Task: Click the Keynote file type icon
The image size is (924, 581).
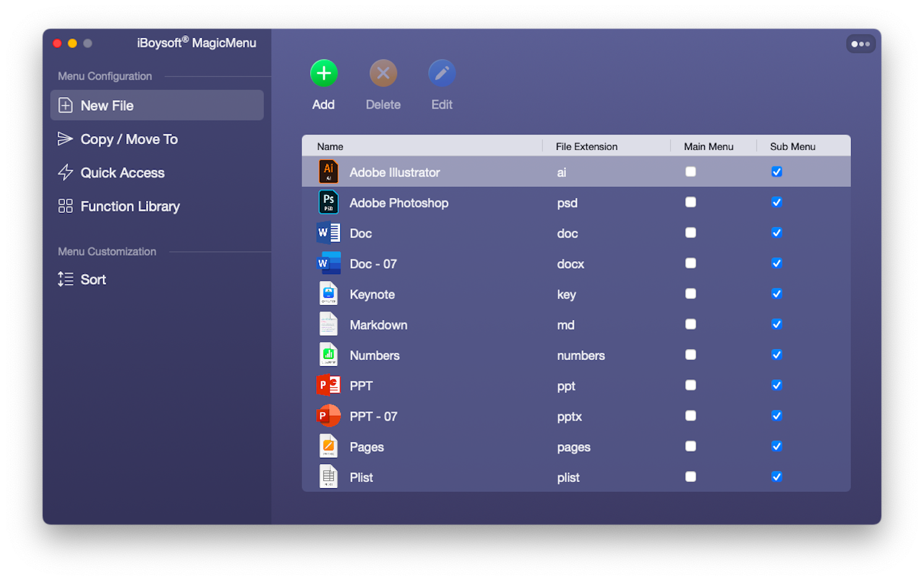Action: (x=328, y=294)
